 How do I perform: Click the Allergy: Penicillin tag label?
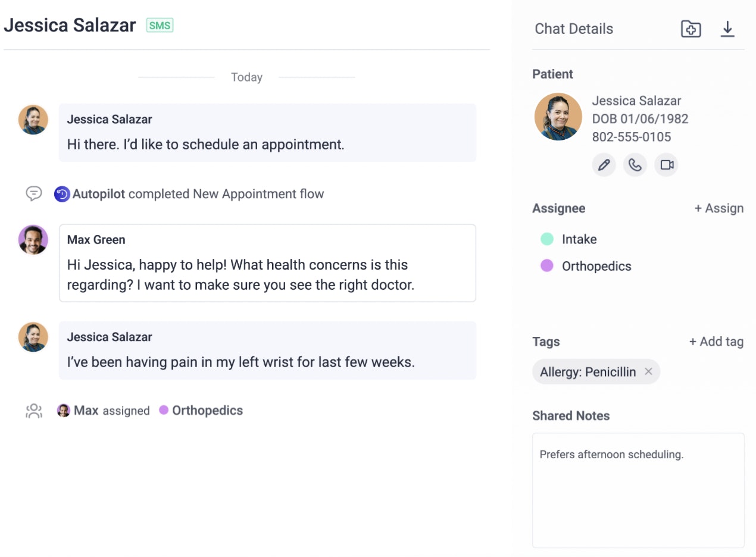coord(588,372)
